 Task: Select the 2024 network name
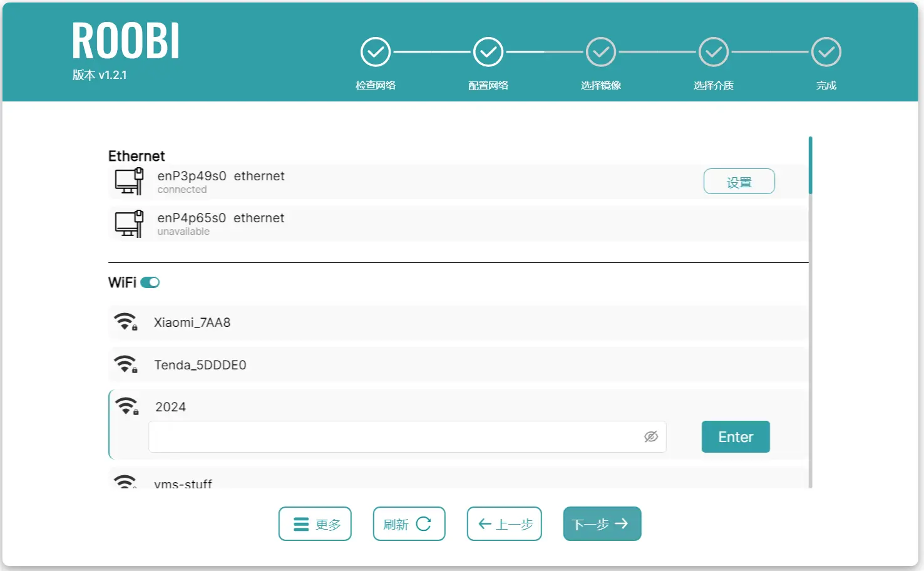click(x=170, y=407)
